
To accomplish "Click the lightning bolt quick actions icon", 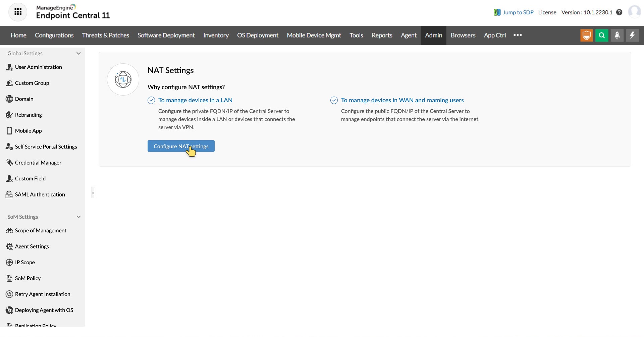I will [x=632, y=35].
